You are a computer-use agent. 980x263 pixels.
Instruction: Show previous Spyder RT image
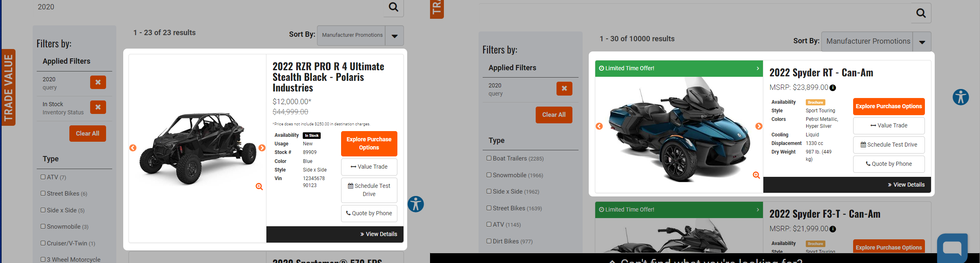click(599, 126)
